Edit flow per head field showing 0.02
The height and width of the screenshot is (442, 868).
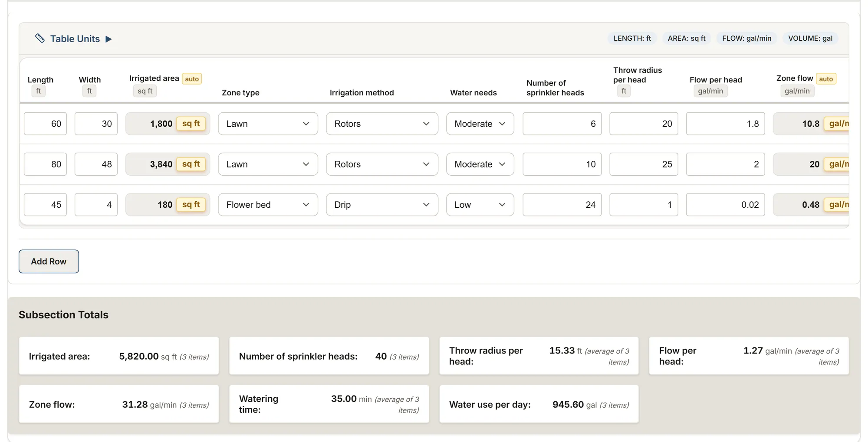coord(725,204)
